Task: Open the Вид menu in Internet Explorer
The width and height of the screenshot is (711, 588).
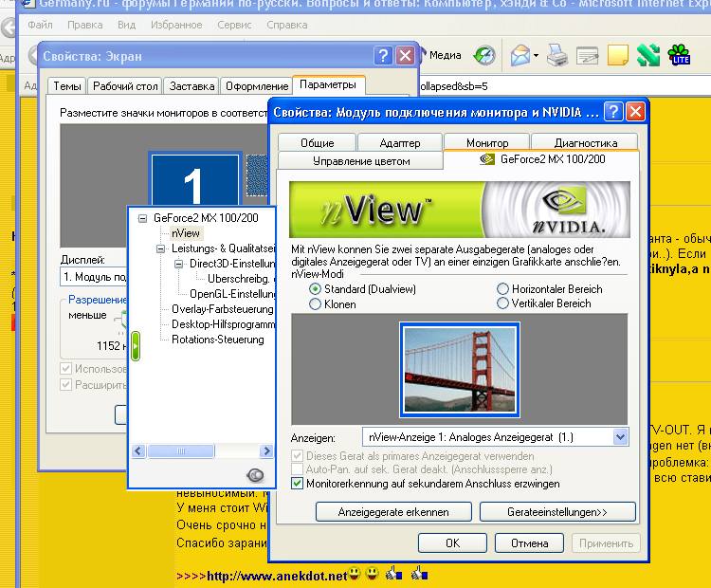Action: pyautogui.click(x=126, y=25)
